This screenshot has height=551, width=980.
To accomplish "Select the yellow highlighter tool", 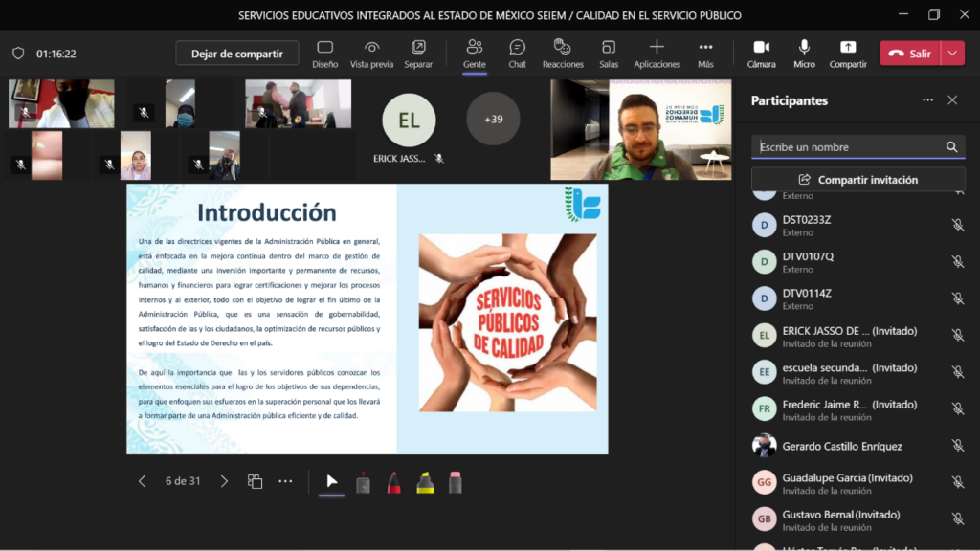I will 425,482.
